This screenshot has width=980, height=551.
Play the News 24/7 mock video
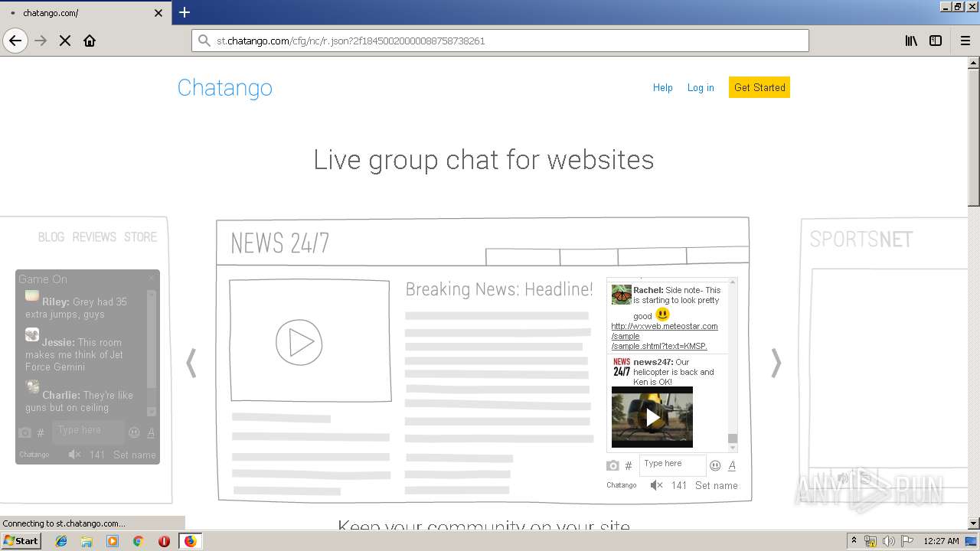[299, 342]
